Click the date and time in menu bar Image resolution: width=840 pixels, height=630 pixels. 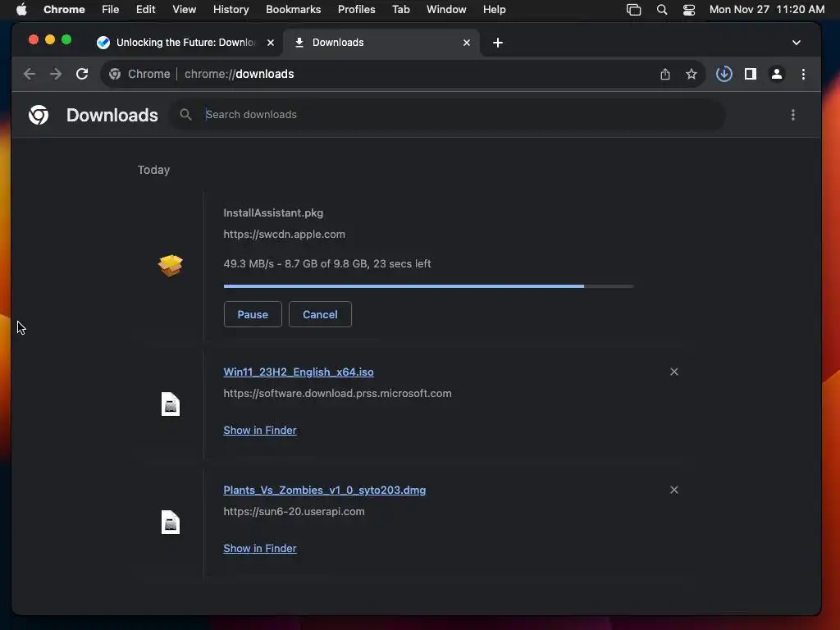pyautogui.click(x=767, y=10)
